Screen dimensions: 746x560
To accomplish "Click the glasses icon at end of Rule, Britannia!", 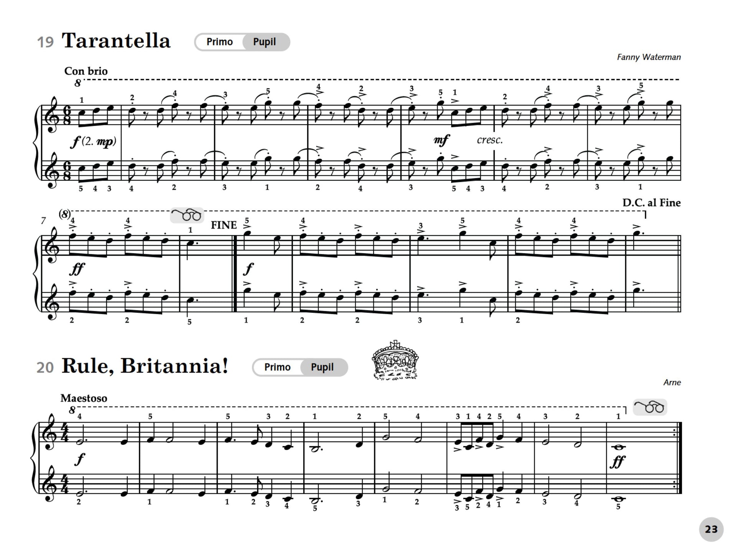I will [650, 407].
